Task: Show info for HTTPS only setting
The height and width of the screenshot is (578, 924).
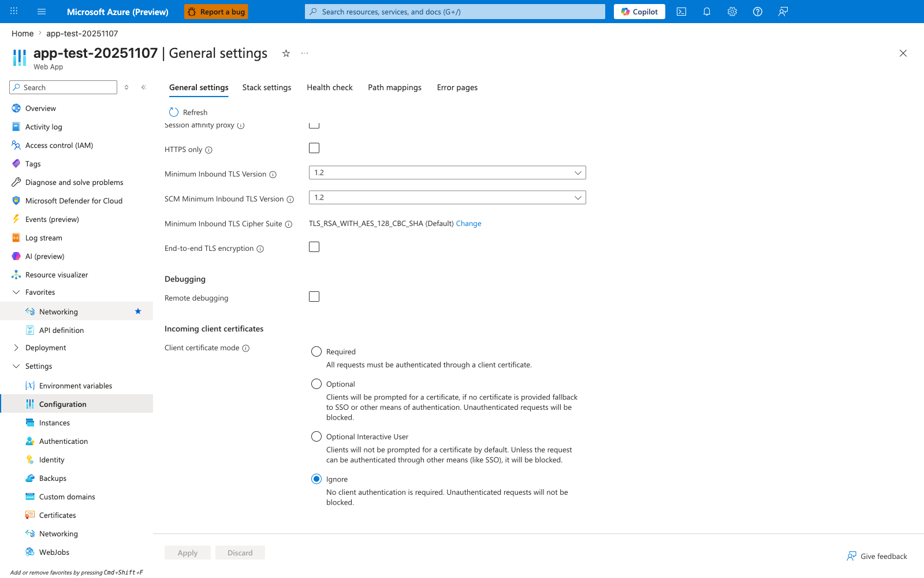Action: (x=209, y=150)
